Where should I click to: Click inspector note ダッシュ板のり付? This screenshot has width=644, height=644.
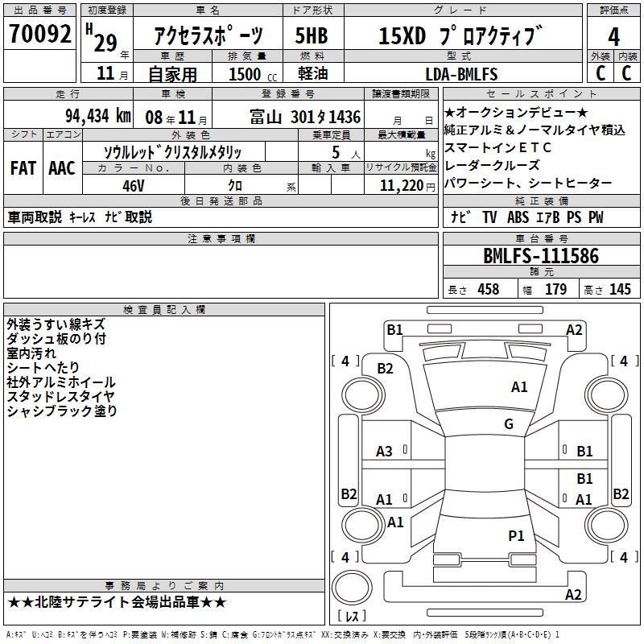pyautogui.click(x=56, y=339)
